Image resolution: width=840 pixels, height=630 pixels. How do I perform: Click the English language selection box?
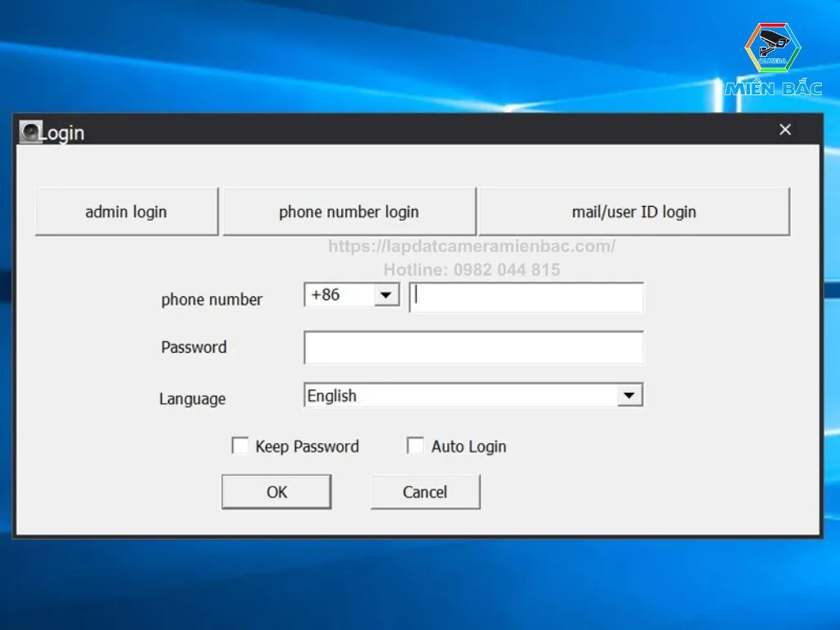459,395
